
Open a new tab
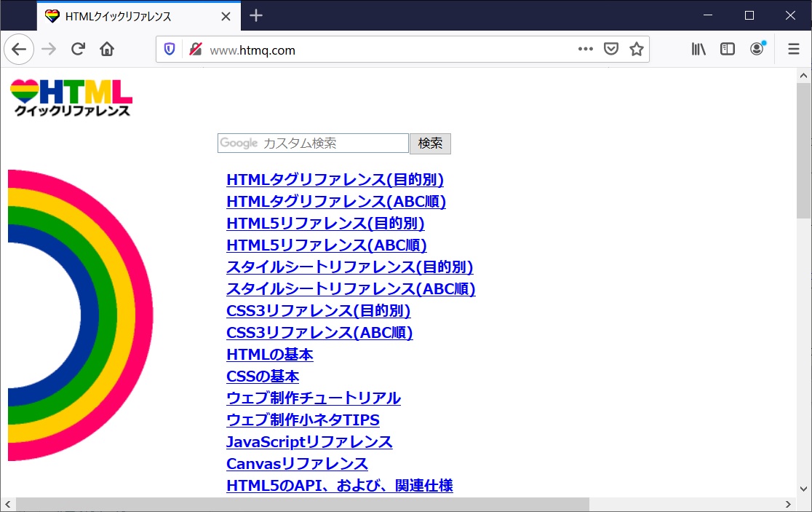256,15
